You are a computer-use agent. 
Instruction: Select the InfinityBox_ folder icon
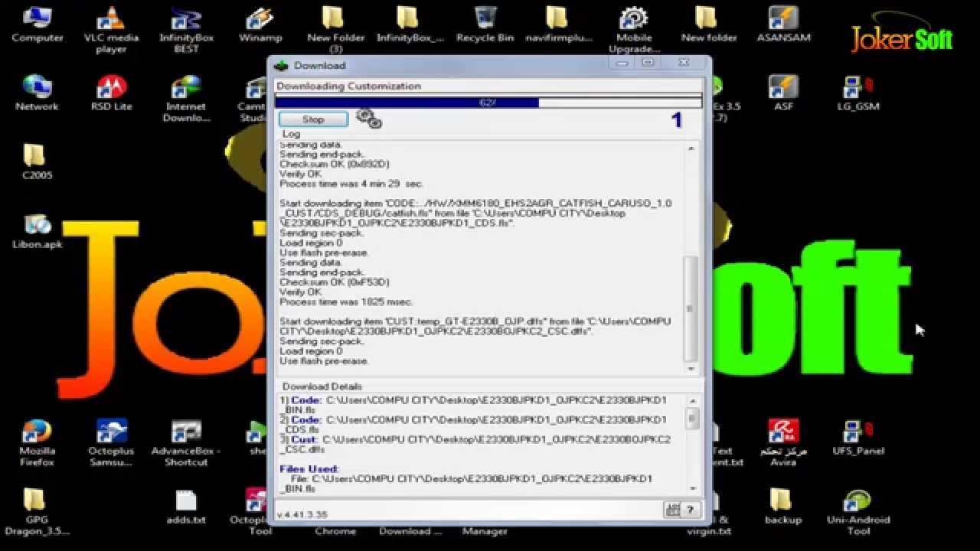(410, 24)
